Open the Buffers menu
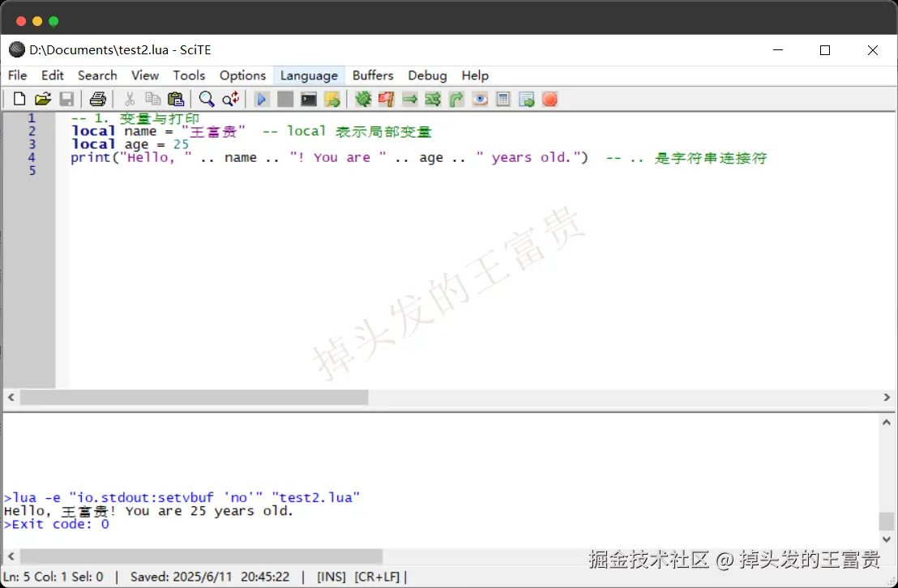The image size is (898, 588). 373,75
